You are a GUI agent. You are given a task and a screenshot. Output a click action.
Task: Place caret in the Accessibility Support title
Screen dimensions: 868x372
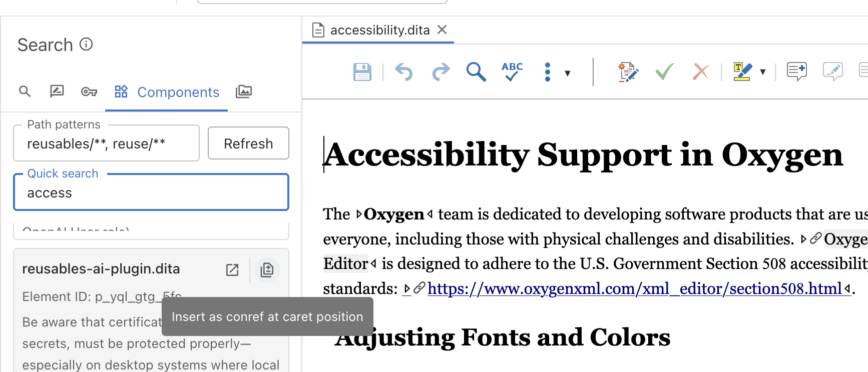point(584,154)
